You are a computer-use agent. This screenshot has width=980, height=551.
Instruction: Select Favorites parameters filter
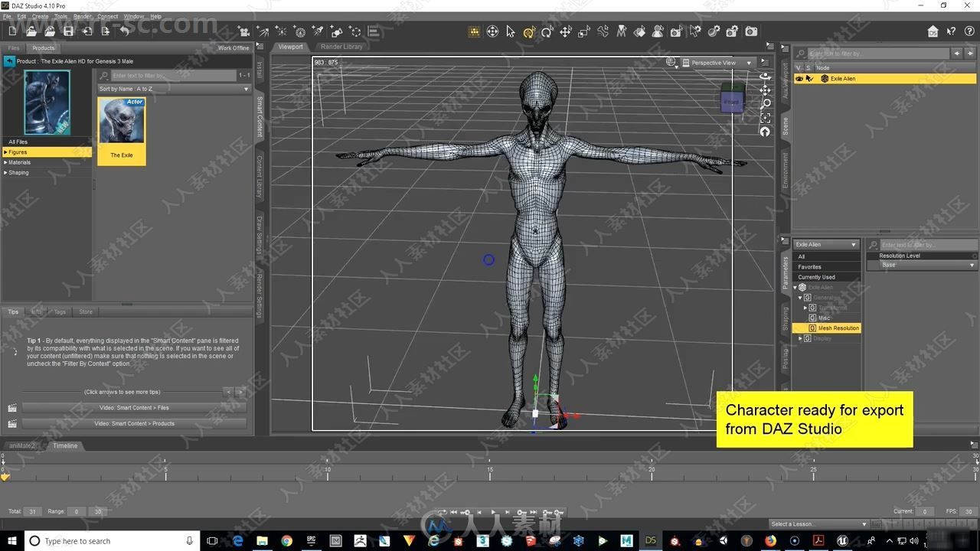click(826, 267)
